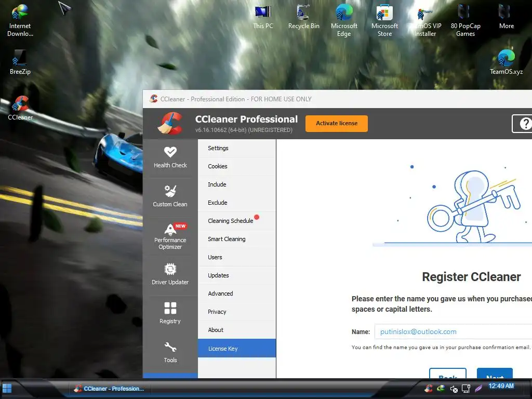532x399 pixels.
Task: Open BreeZip desktop shortcut
Action: (x=20, y=62)
